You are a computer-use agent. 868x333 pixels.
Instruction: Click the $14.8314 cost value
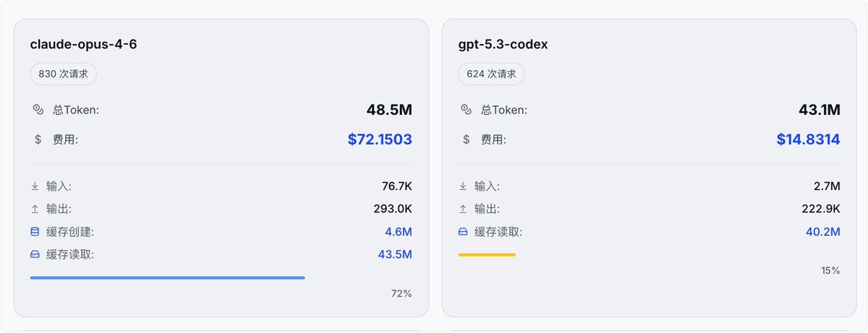click(808, 139)
